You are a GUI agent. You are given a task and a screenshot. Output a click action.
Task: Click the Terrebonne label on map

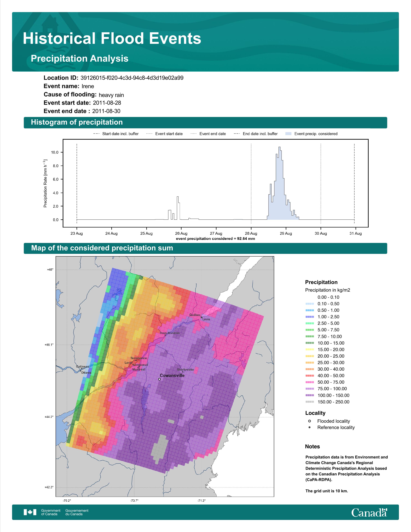139,358
